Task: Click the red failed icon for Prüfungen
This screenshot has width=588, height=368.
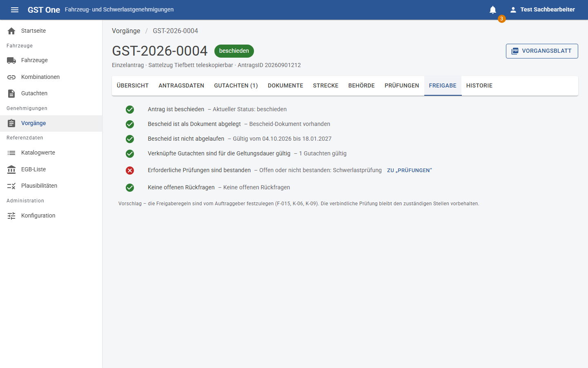Action: (x=130, y=171)
